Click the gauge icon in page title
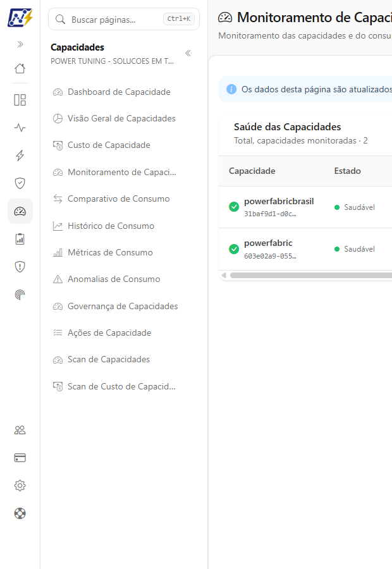The height and width of the screenshot is (569, 392). (225, 17)
